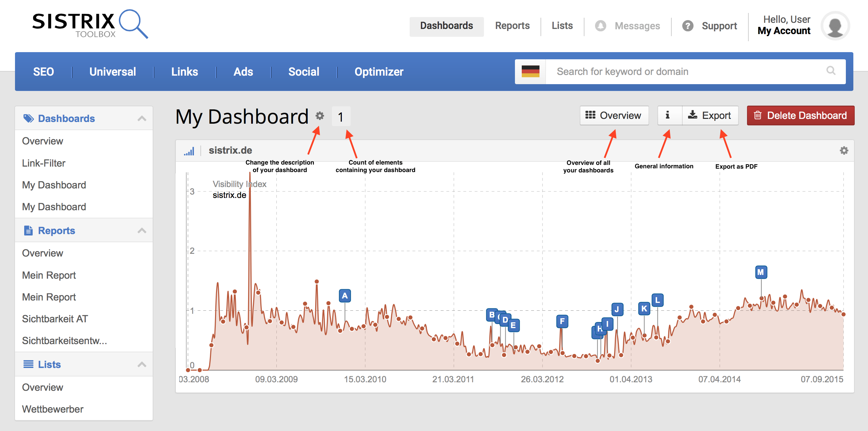Viewport: 868px width, 431px height.
Task: Click the gear icon beside My Dashboard title
Action: 319,116
